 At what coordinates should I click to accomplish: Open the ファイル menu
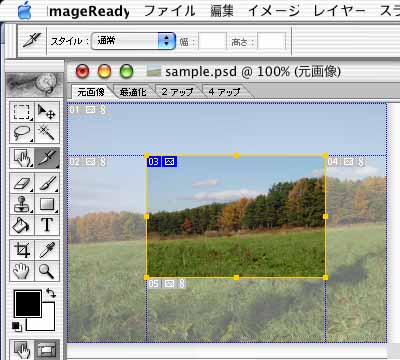click(x=169, y=11)
